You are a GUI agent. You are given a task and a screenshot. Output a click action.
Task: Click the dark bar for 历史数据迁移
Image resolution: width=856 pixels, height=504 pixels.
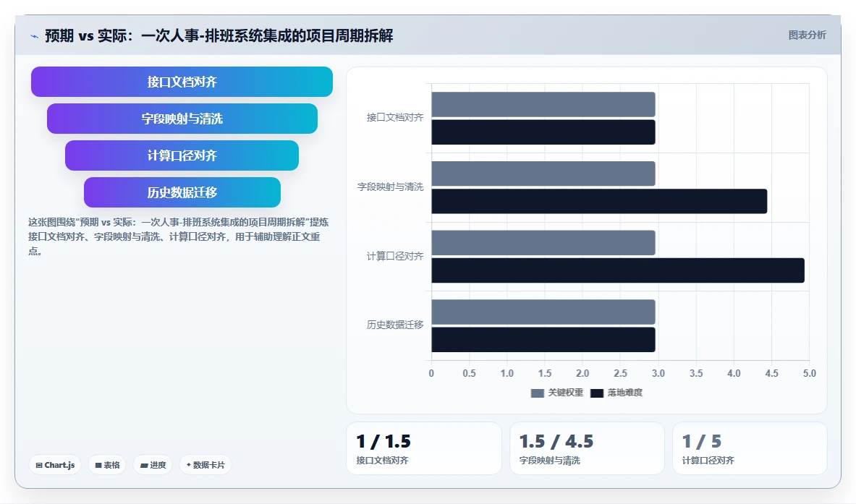(543, 340)
